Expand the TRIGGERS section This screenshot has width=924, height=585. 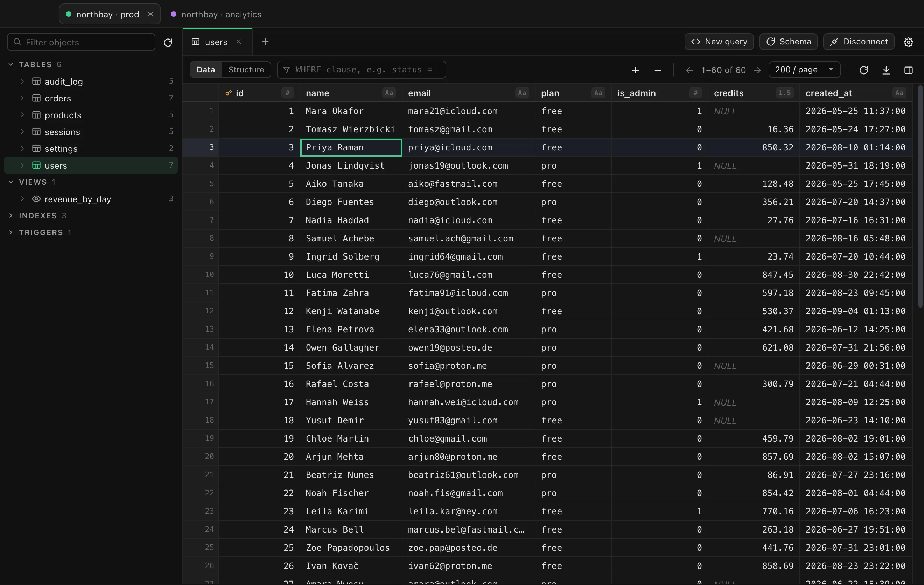[11, 232]
